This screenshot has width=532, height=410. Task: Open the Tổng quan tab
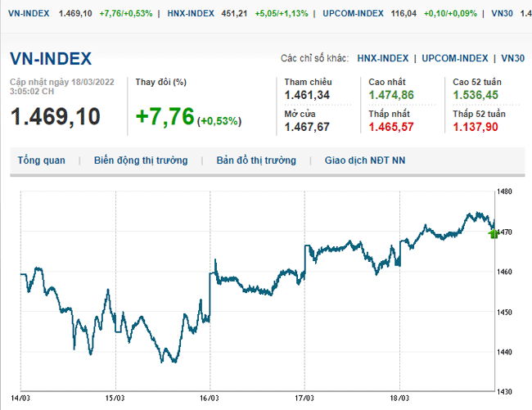(x=41, y=160)
